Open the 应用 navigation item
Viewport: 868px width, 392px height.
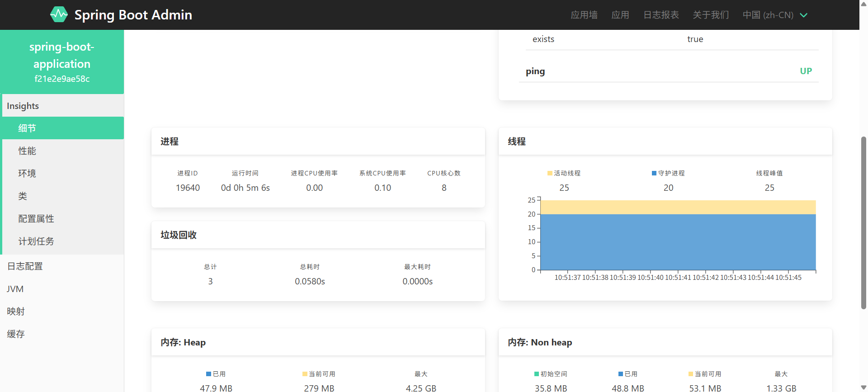click(x=620, y=15)
